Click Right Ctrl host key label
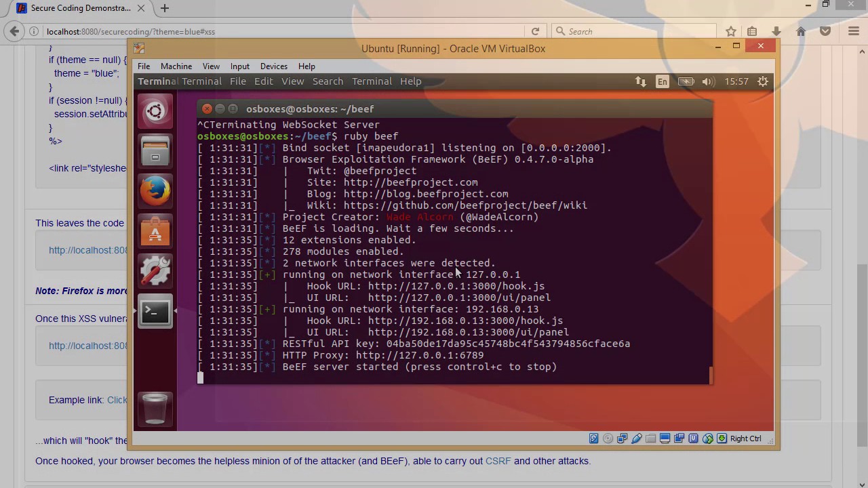868x488 pixels. (746, 439)
